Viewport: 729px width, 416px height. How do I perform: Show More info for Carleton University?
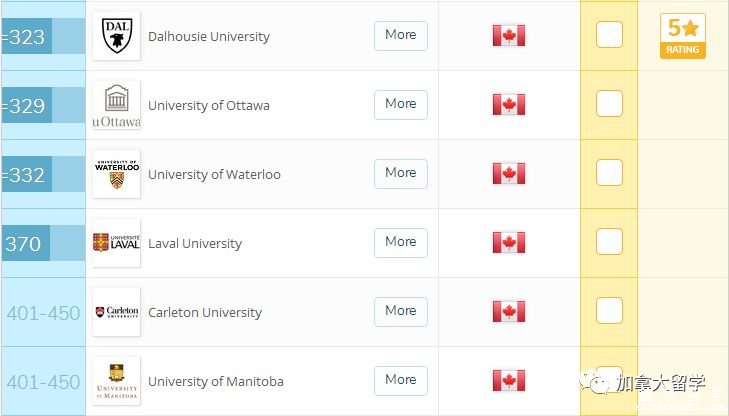click(x=401, y=312)
